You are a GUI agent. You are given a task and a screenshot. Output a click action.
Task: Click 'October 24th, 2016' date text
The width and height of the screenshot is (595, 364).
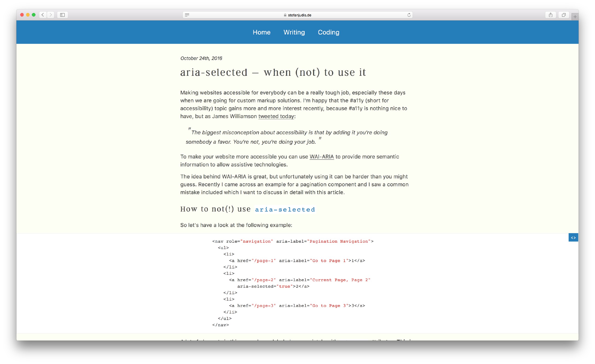point(201,58)
